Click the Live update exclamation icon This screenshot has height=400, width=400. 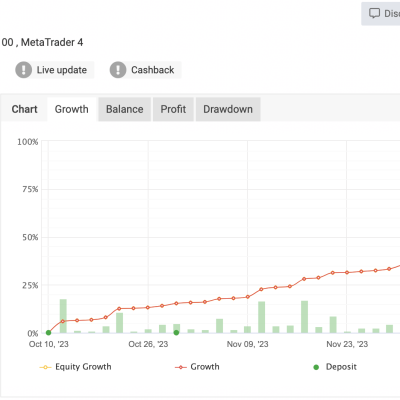click(x=24, y=70)
